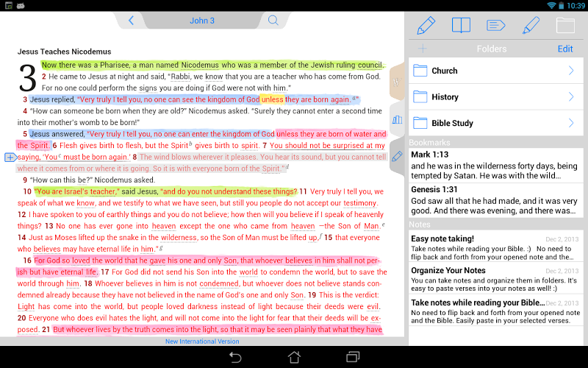Open the open-book reading icon

(461, 26)
